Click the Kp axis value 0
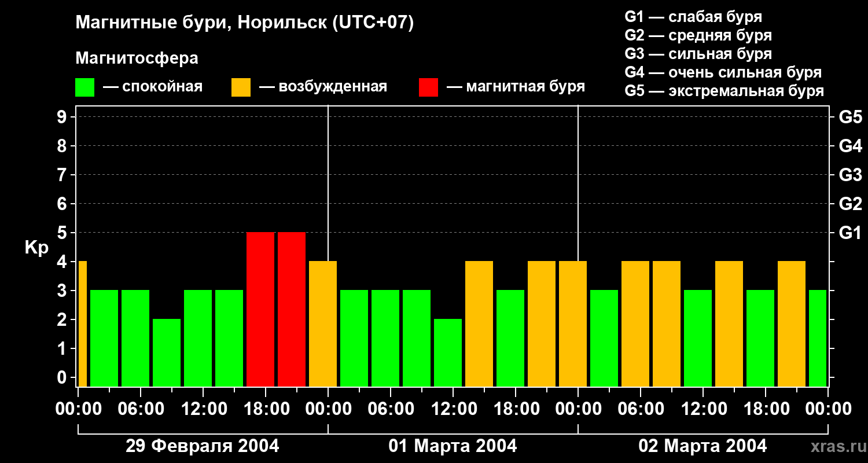 [63, 378]
